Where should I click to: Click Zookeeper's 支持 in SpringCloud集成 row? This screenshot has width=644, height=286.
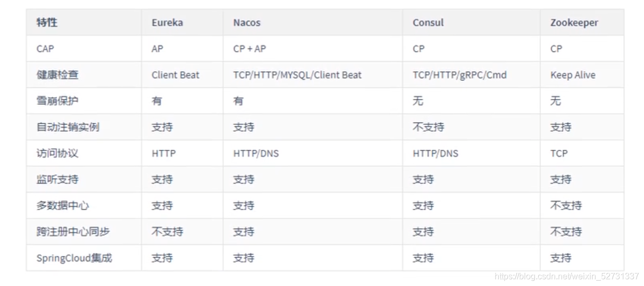(x=561, y=258)
